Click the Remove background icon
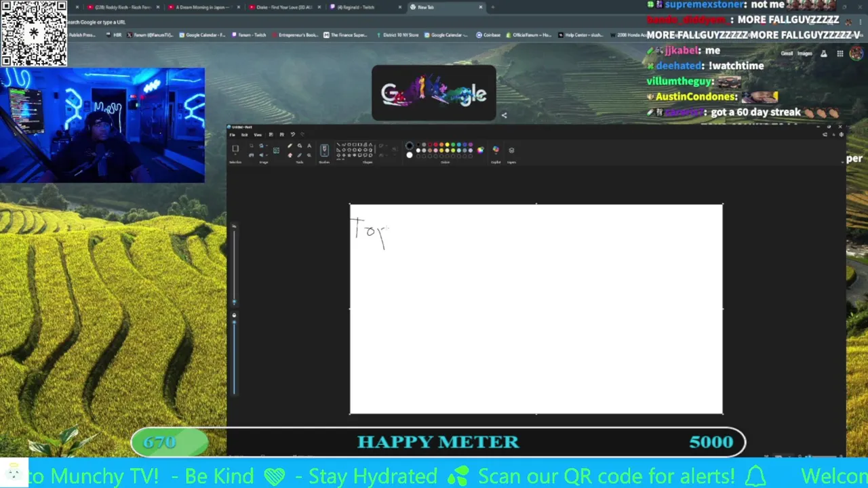868x488 pixels. click(276, 150)
